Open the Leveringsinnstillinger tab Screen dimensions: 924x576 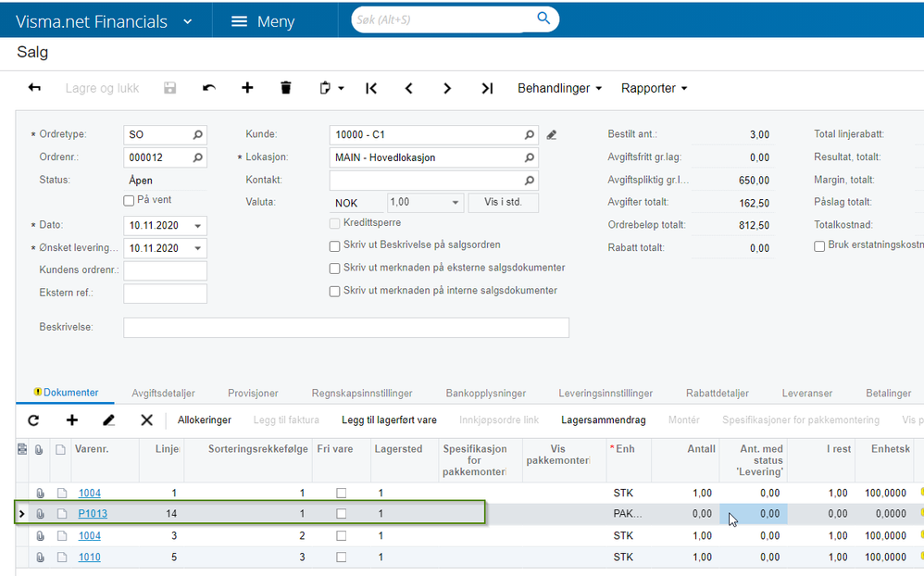[606, 394]
